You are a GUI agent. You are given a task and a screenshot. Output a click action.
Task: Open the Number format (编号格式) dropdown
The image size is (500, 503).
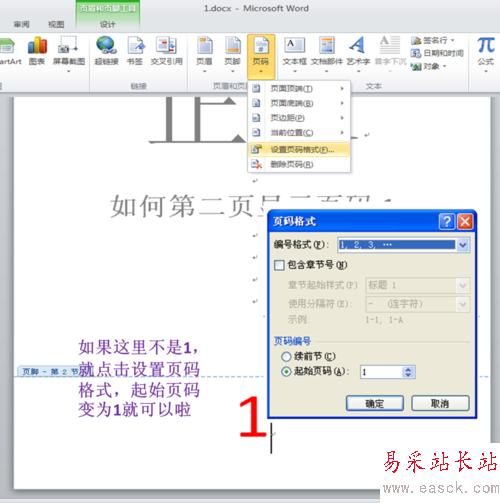pyautogui.click(x=463, y=245)
